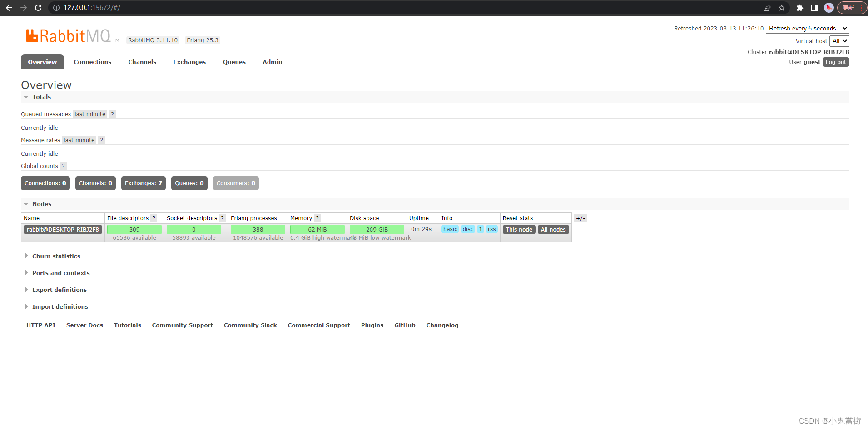Click Queues: 0 count button

click(x=189, y=183)
